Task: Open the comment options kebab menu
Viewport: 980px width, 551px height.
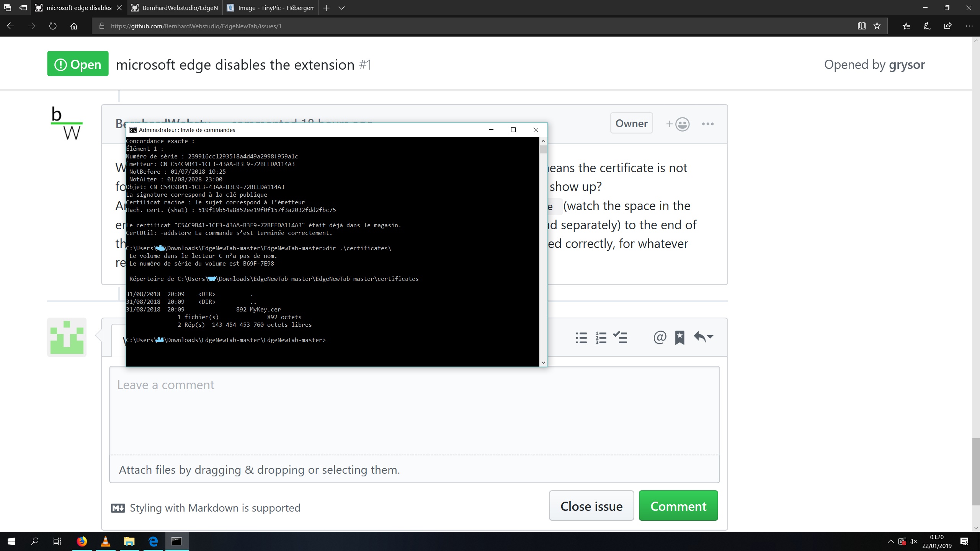Action: pyautogui.click(x=708, y=124)
